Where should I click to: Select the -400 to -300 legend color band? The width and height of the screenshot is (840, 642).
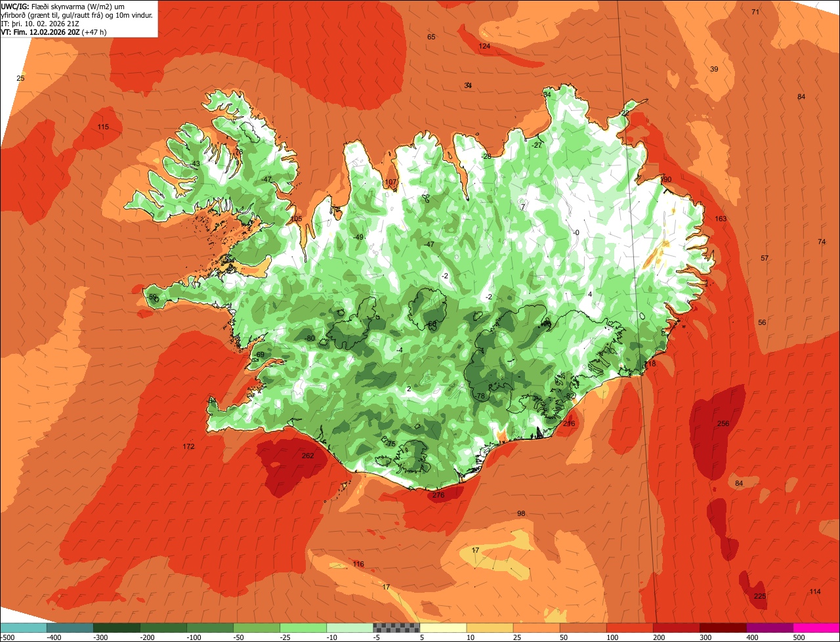click(x=70, y=628)
